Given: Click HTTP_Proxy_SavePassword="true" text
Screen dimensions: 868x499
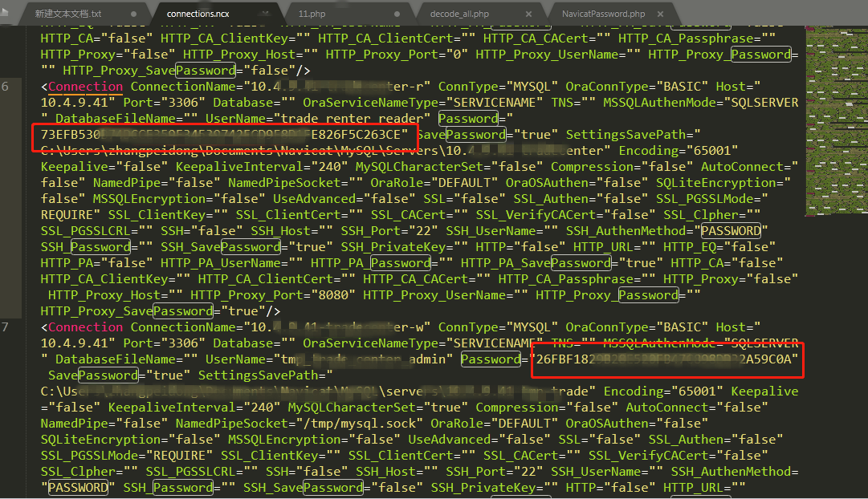Looking at the screenshot, I should (153, 311).
